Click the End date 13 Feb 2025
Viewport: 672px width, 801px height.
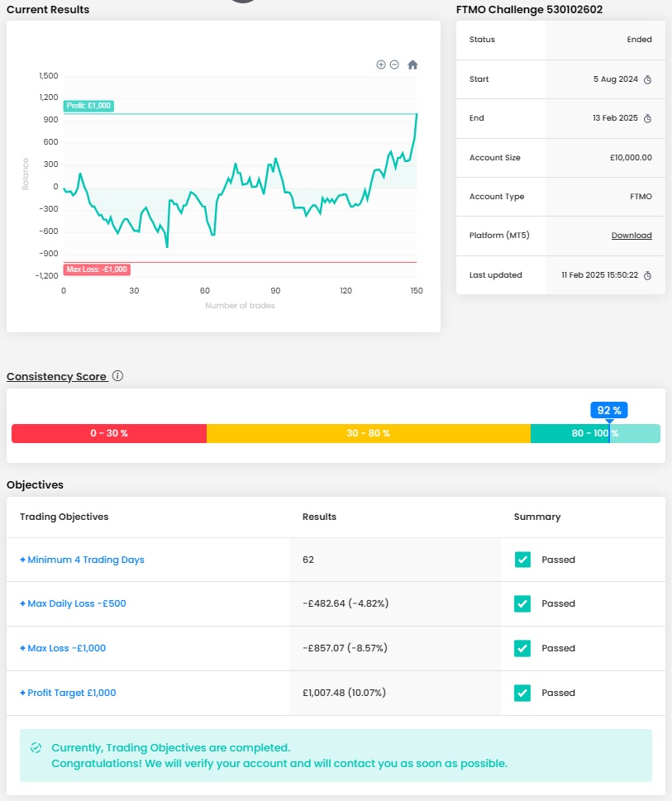[615, 118]
